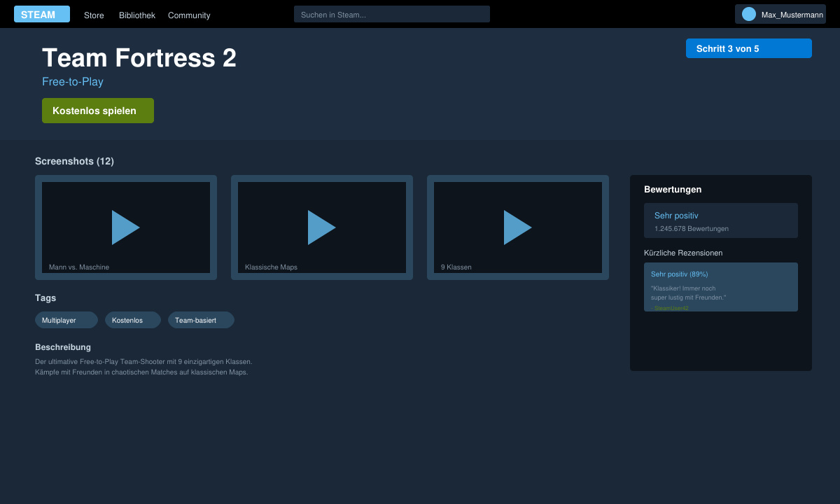Click description line starting 'Der ultimative Free-to-Play'
This screenshot has height=504, width=840.
point(143,362)
